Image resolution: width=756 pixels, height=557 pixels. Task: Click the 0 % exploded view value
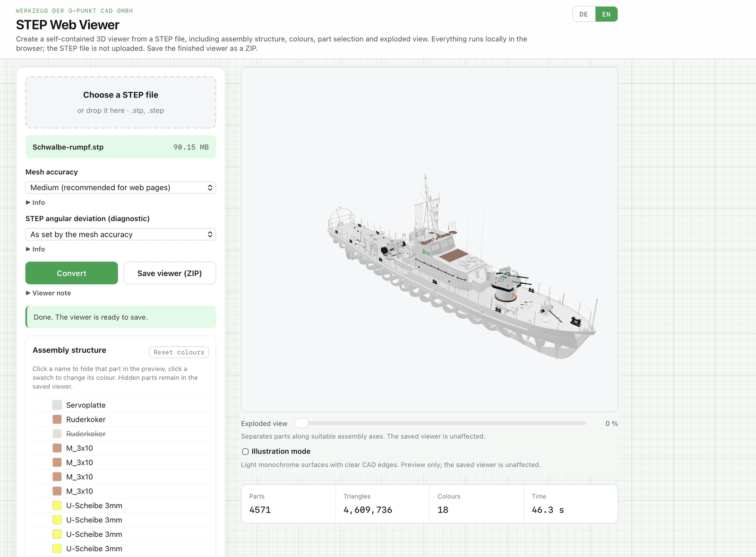point(611,424)
